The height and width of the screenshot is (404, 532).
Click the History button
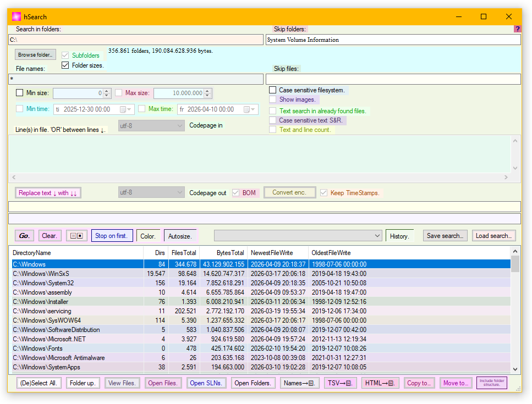pos(399,236)
